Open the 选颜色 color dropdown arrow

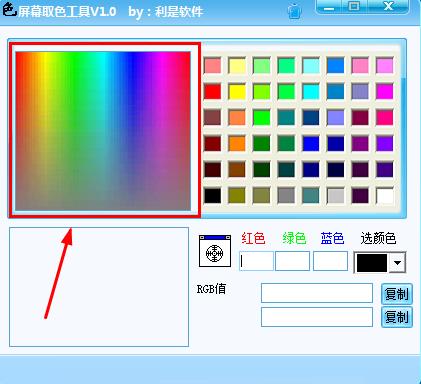(397, 262)
